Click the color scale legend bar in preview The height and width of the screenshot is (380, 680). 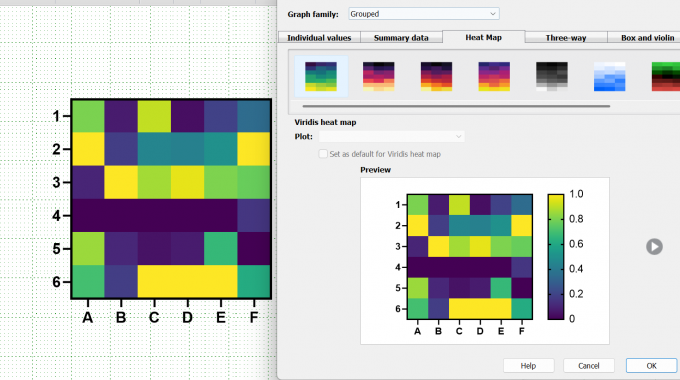tap(556, 257)
